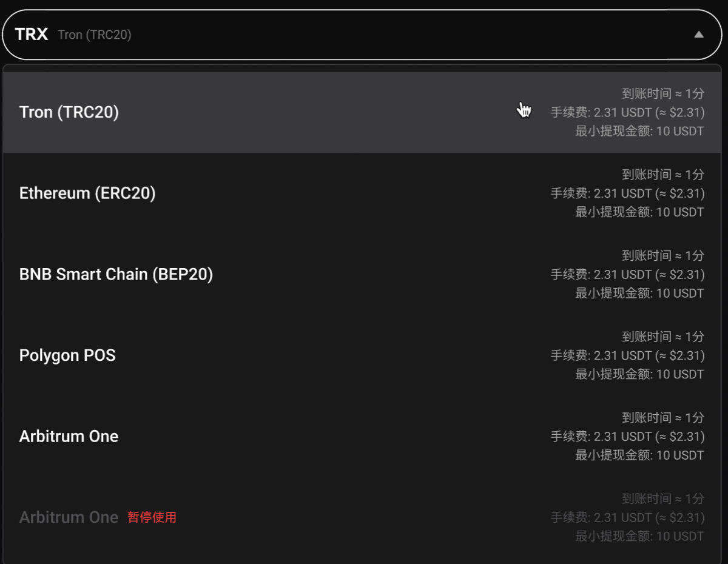The height and width of the screenshot is (564, 728).
Task: Pick the BNB Smart Chain (BEP20) network
Action: [x=362, y=274]
